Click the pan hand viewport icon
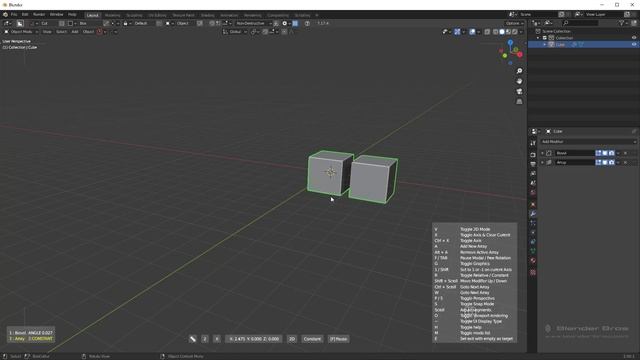Viewport: 640px width, 360px height. (519, 81)
